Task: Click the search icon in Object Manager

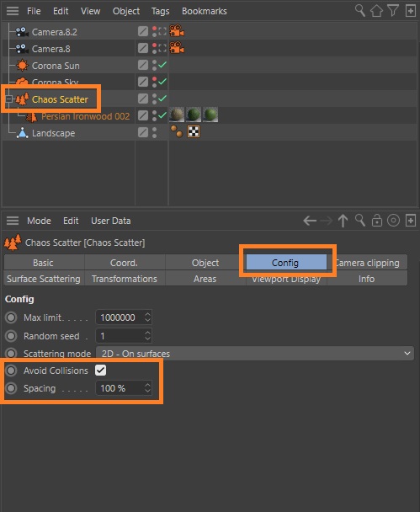Action: [x=360, y=11]
